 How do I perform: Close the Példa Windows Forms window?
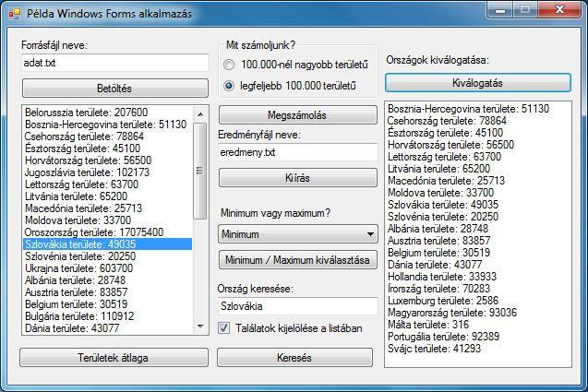tap(559, 10)
